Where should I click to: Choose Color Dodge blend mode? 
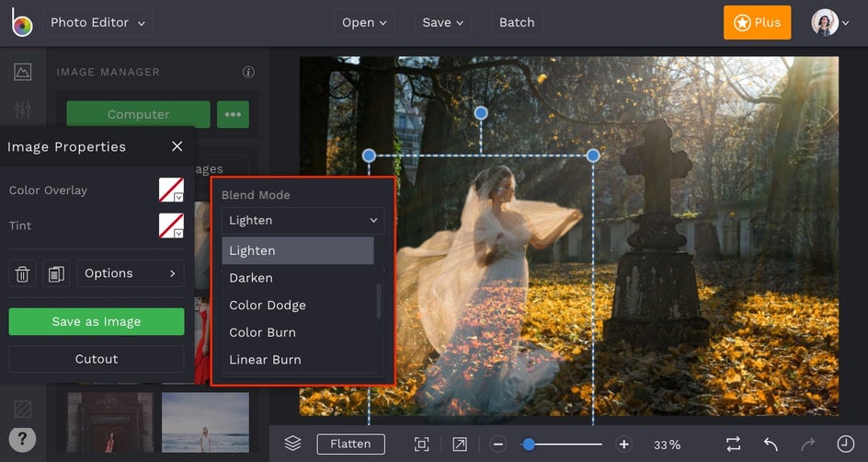298,306
